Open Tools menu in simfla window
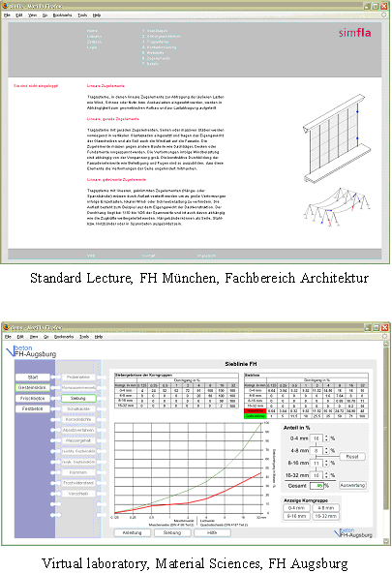This screenshot has height=573, width=392. point(82,15)
